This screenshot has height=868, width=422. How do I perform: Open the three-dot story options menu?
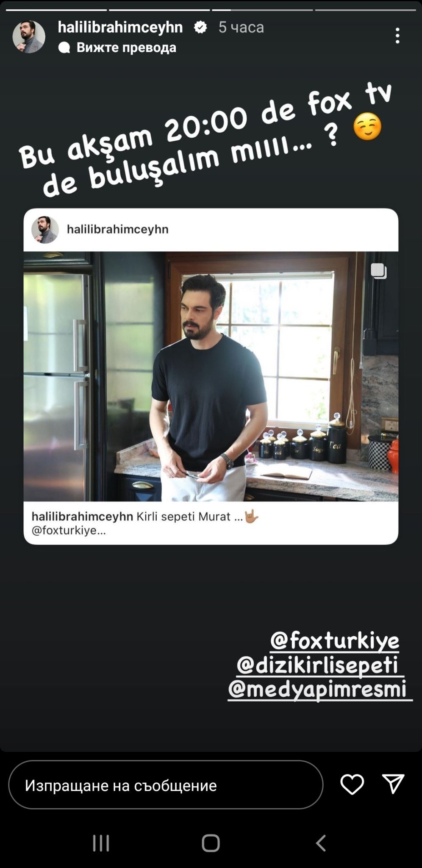pos(397,36)
